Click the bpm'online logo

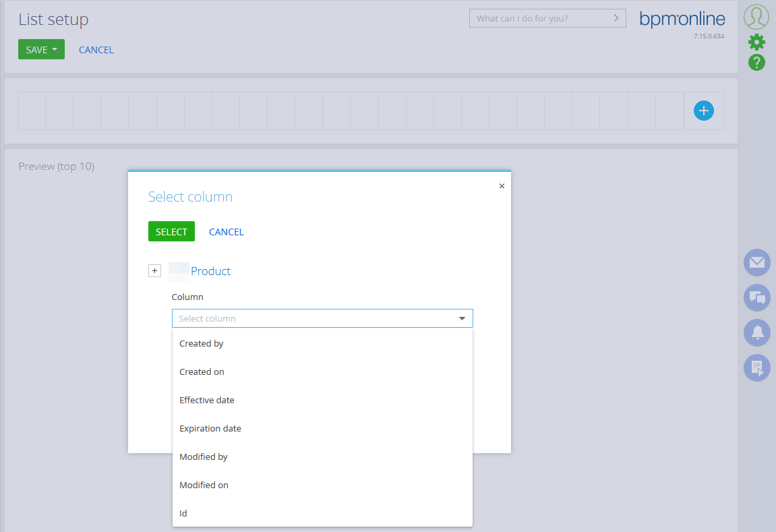coord(682,20)
